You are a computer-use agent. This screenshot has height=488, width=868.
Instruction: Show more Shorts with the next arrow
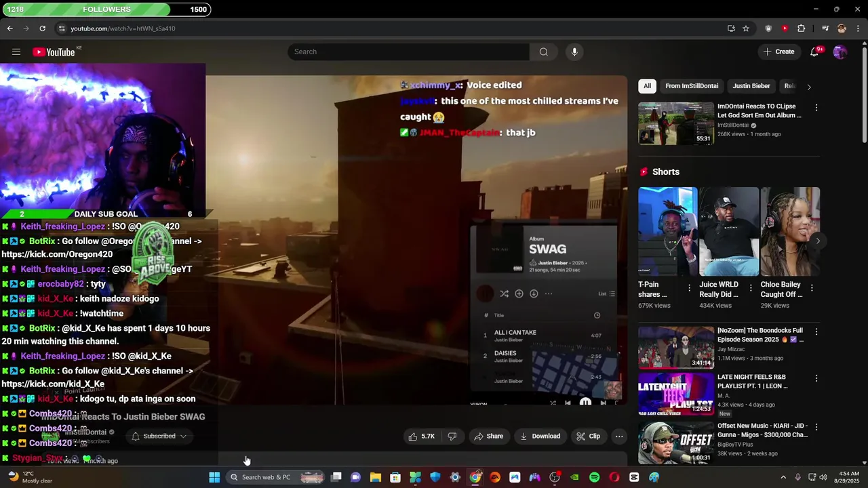818,241
